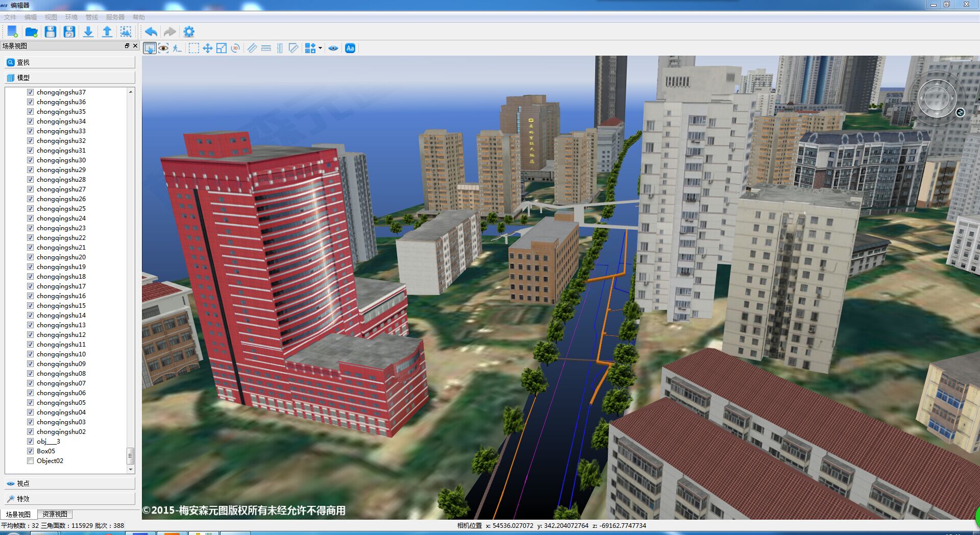Select the rectangular marquee selection tool
Viewport: 980px width, 535px height.
pyautogui.click(x=194, y=48)
